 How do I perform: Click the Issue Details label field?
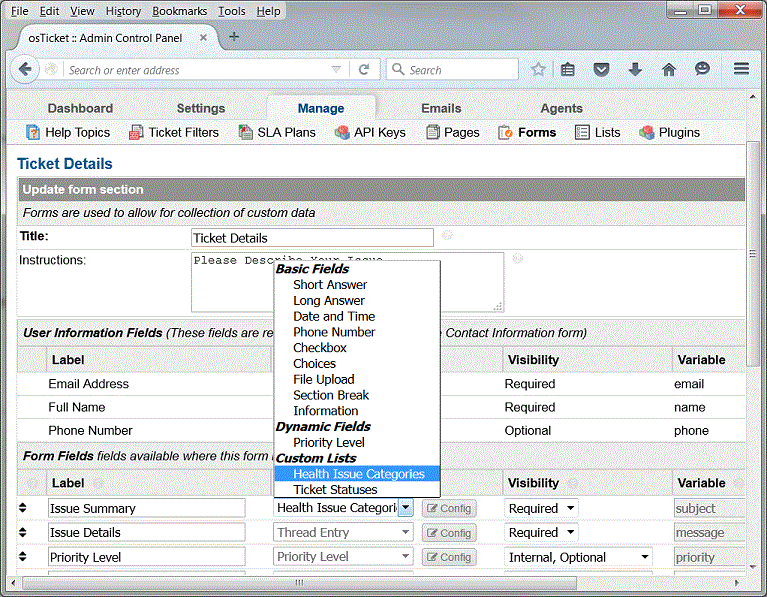pyautogui.click(x=147, y=532)
